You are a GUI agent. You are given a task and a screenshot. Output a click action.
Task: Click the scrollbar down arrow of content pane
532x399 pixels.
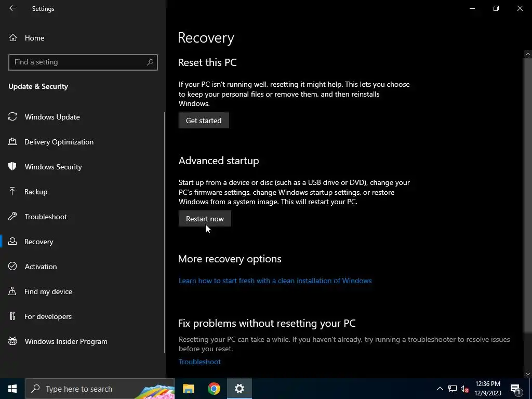(x=528, y=374)
